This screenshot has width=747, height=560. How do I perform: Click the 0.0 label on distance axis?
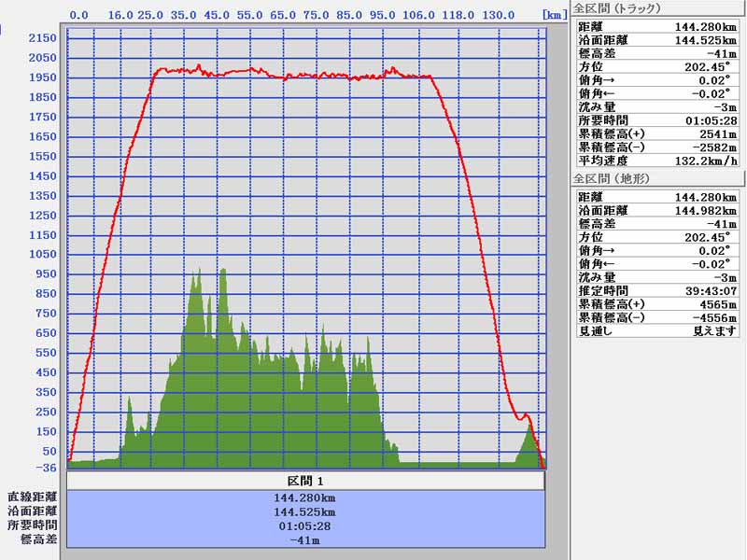[x=79, y=16]
